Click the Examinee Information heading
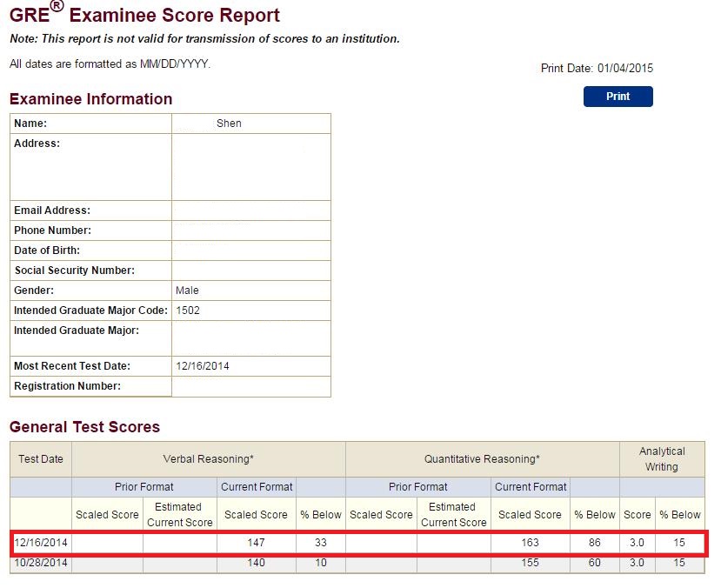 pyautogui.click(x=91, y=99)
